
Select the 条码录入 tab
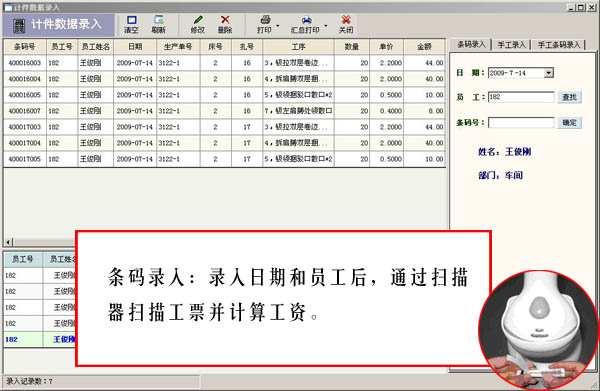(471, 44)
